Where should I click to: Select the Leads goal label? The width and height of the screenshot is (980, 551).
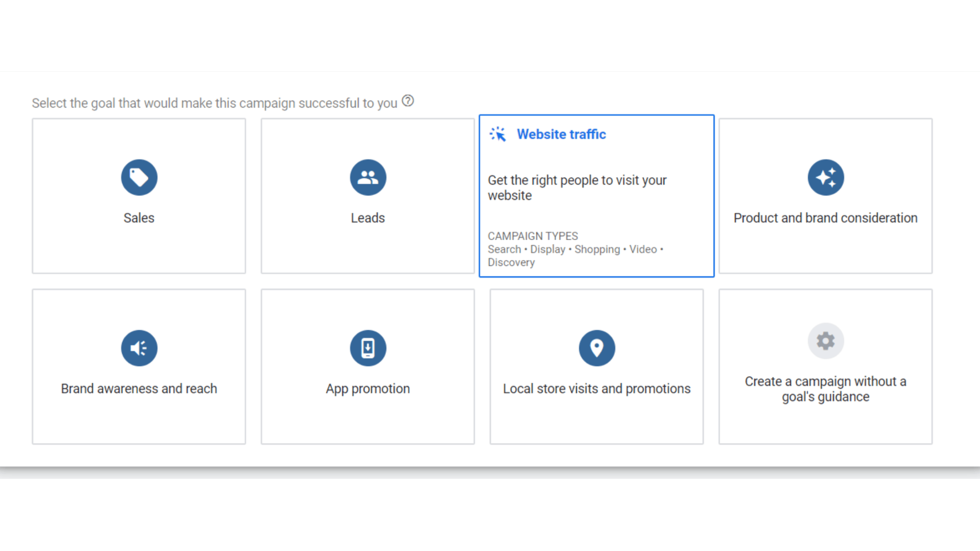point(367,218)
